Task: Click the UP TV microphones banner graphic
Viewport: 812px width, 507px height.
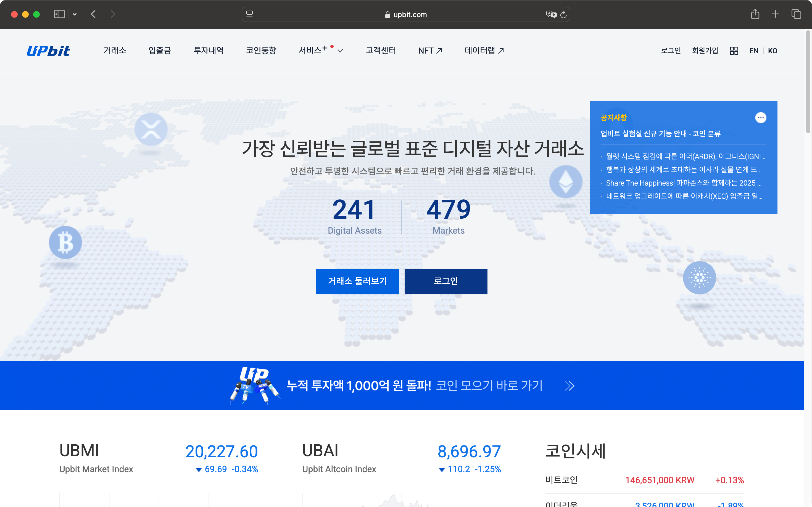Action: click(255, 385)
